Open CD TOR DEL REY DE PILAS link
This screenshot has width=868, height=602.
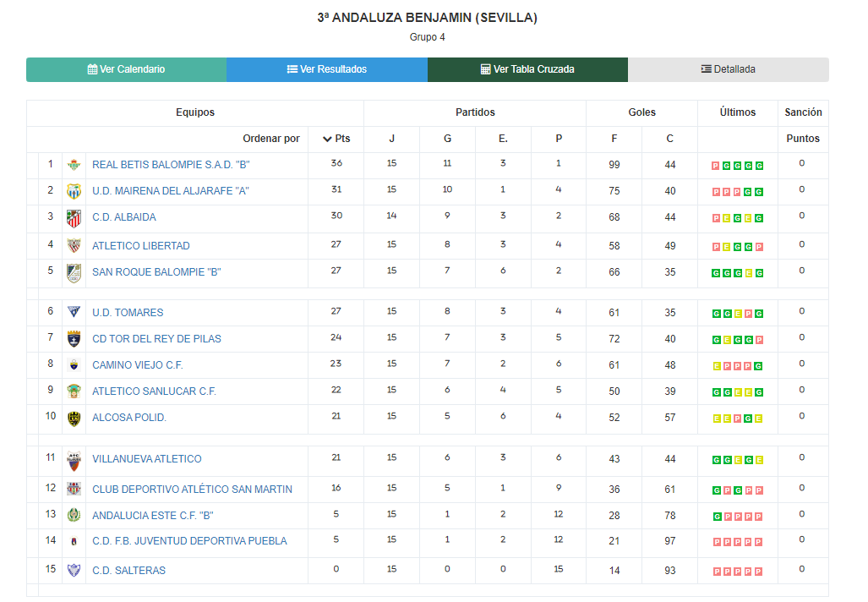coord(156,338)
